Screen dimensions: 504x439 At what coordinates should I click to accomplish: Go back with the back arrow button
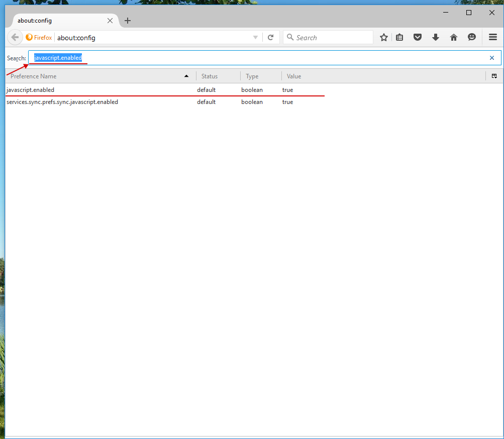15,37
